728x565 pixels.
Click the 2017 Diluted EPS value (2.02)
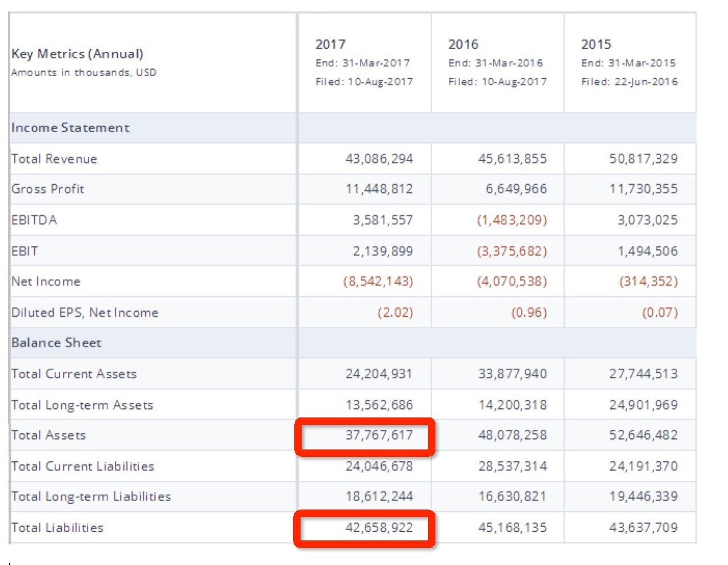pyautogui.click(x=395, y=312)
